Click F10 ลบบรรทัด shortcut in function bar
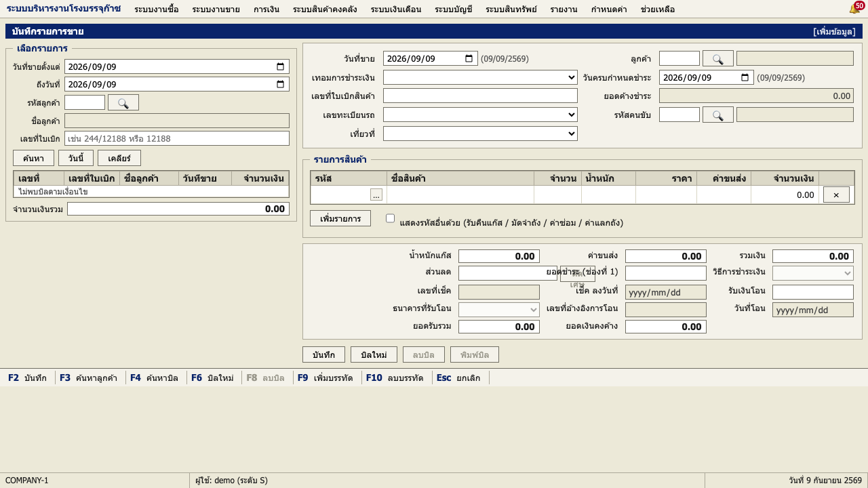This screenshot has height=488, width=868. pos(395,378)
